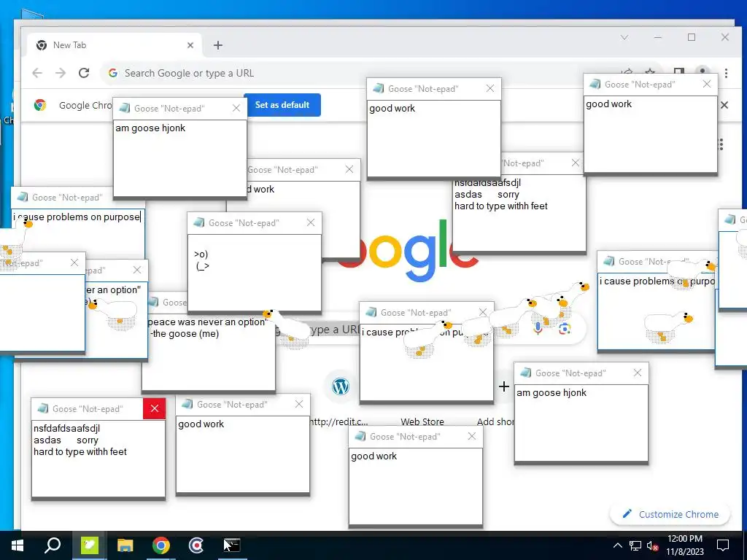
Task: Reload the page in Chrome
Action: [84, 73]
